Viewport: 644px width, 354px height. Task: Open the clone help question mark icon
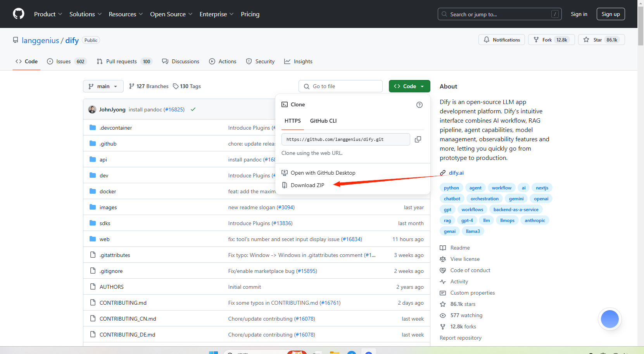pos(420,105)
